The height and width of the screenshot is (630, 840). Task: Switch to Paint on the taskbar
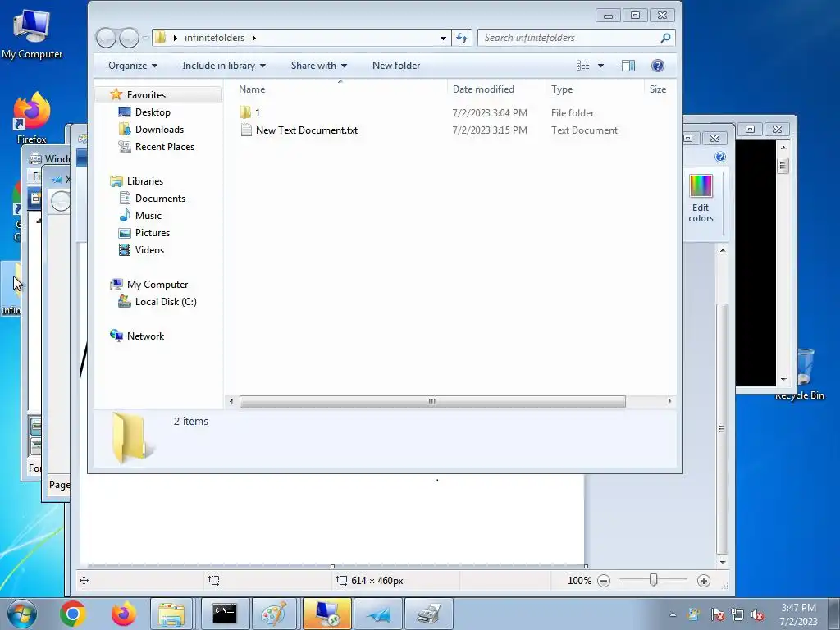[274, 614]
